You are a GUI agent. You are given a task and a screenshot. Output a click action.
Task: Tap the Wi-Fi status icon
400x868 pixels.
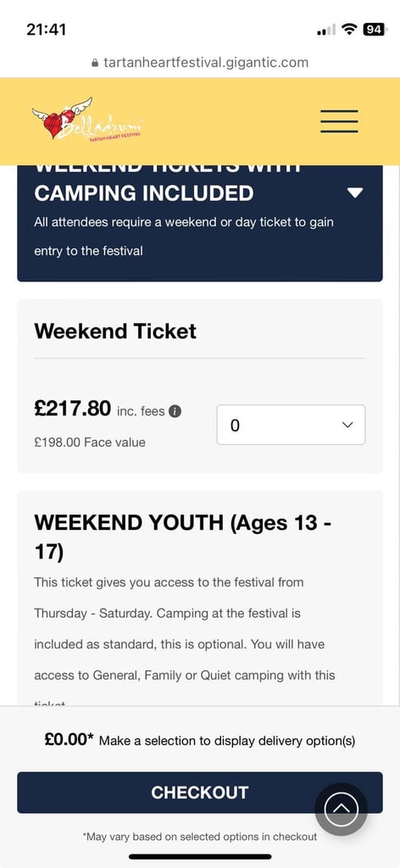(x=348, y=30)
